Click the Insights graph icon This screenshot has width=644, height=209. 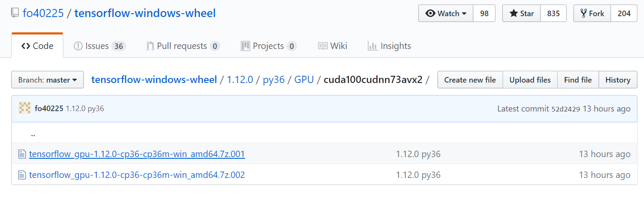click(x=373, y=46)
